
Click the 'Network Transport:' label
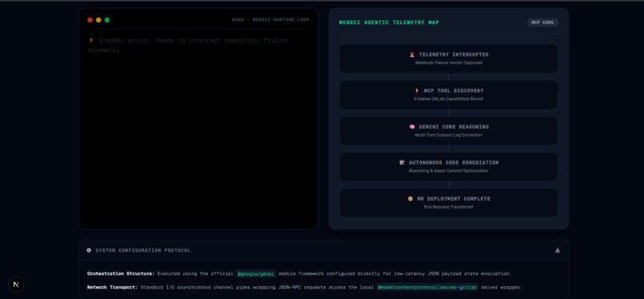click(112, 287)
